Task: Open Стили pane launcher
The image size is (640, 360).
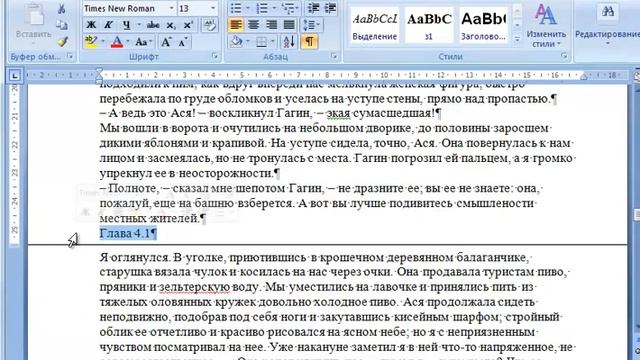Action: [x=564, y=56]
